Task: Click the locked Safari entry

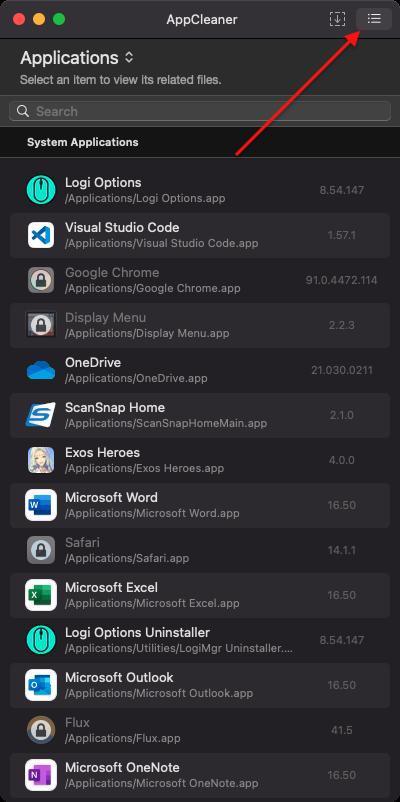Action: pyautogui.click(x=200, y=550)
